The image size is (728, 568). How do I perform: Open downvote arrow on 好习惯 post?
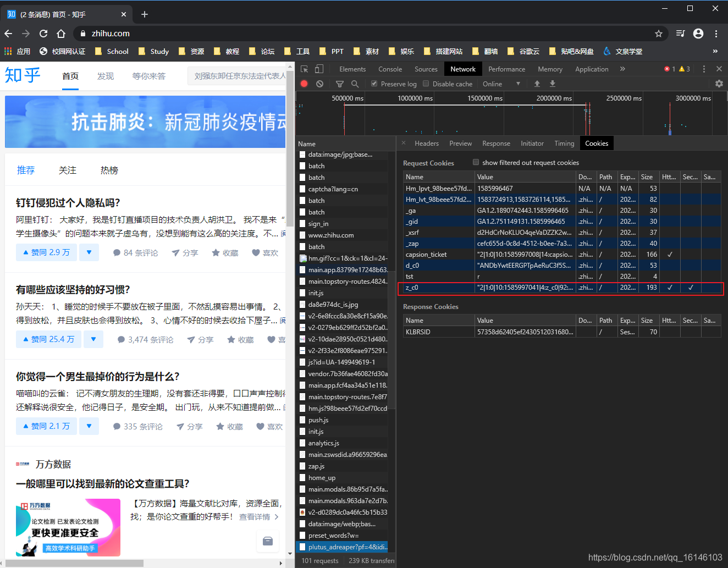[93, 339]
